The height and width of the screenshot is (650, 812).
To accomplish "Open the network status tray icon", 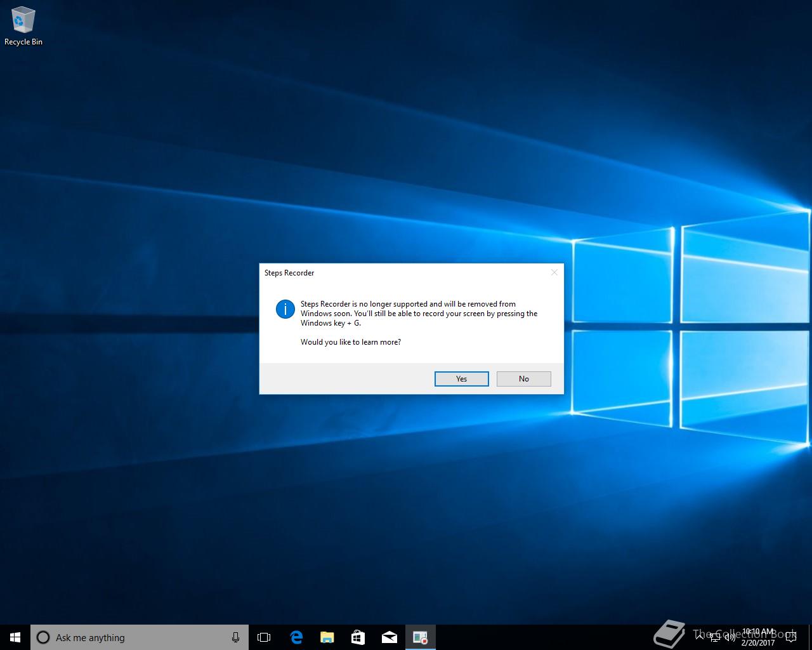I will point(715,637).
